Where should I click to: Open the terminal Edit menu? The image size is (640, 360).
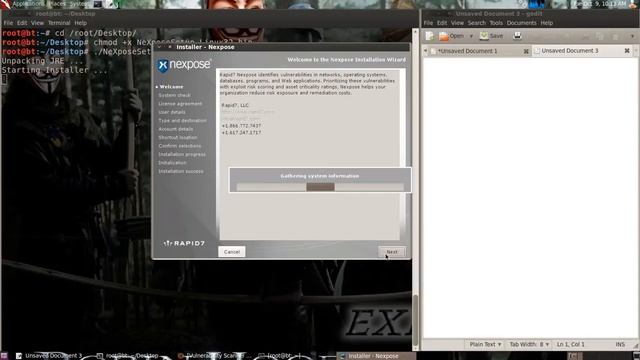pyautogui.click(x=22, y=23)
